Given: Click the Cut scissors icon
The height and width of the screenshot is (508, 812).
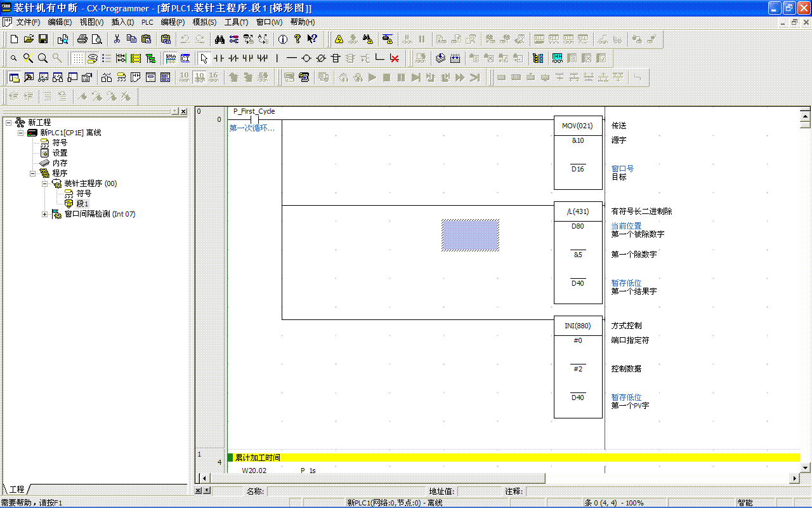Looking at the screenshot, I should (117, 39).
